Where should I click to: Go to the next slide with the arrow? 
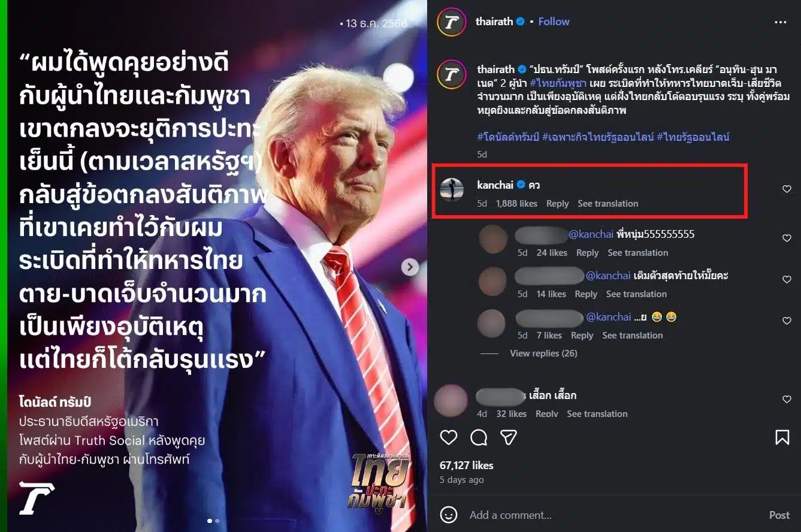pos(410,267)
